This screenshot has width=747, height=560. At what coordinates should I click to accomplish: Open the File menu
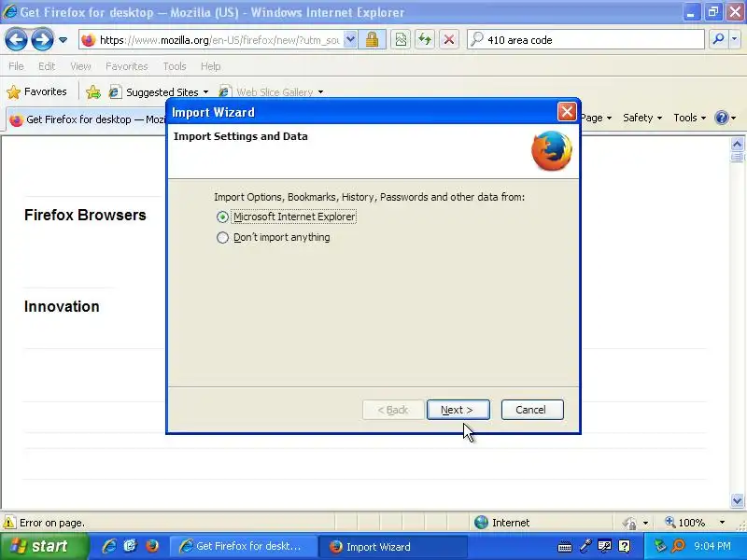(x=16, y=66)
